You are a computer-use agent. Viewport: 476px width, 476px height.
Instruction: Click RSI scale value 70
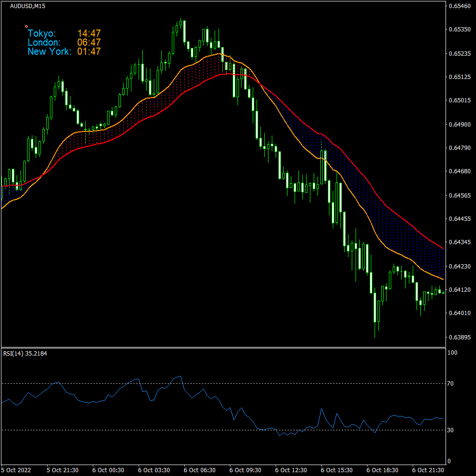point(450,384)
